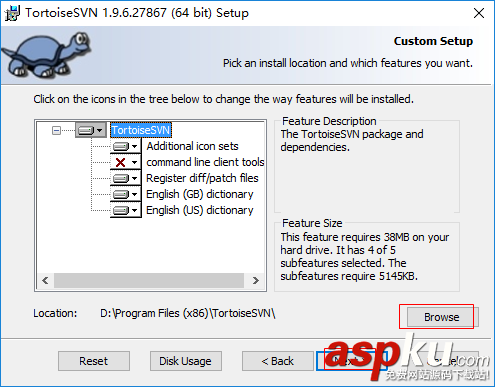
Task: Select the TortoiseSVN tree item
Action: (x=141, y=130)
